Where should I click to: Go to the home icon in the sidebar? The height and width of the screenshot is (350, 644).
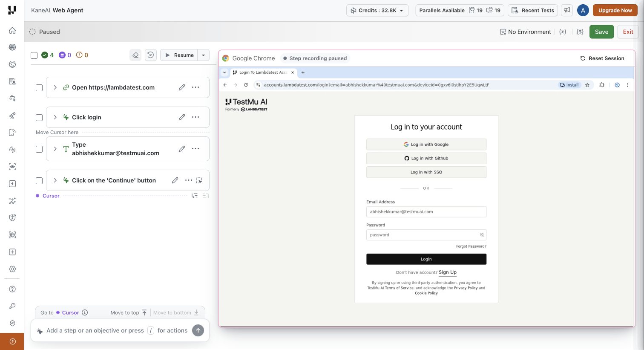(x=12, y=30)
